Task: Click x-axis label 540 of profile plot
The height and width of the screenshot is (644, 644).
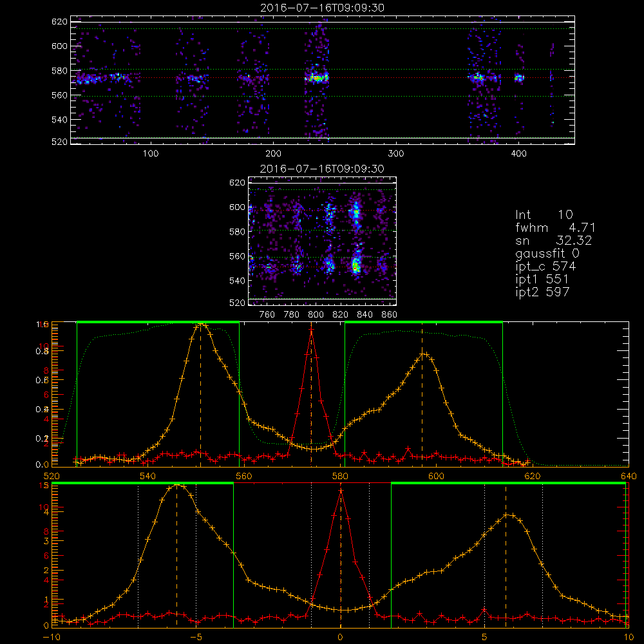Action: point(148,476)
